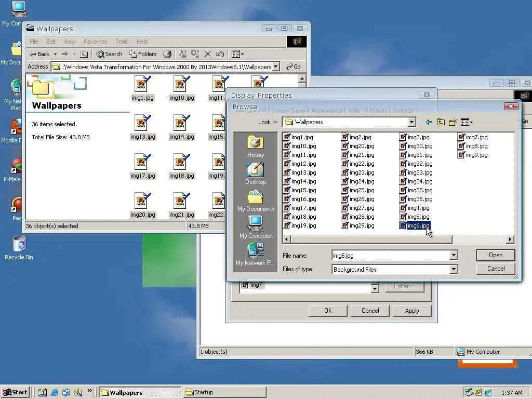
Task: Click the Move To icon in Wallpapers toolbar
Action: [x=183, y=54]
